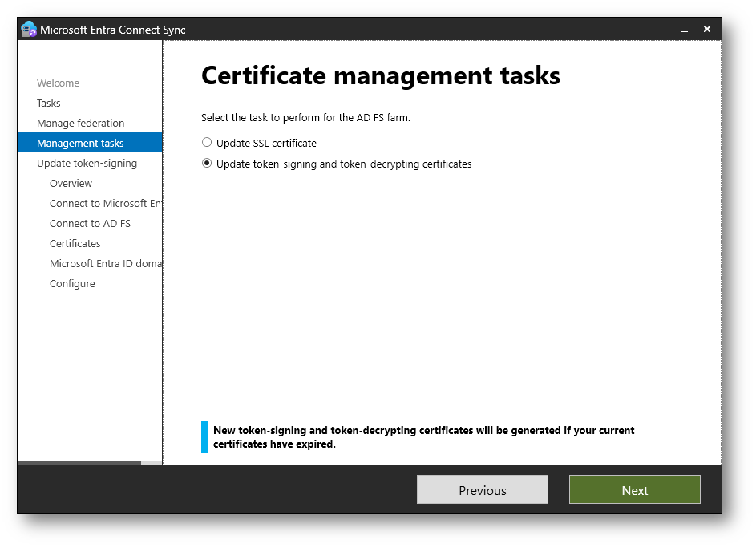Image resolution: width=756 pixels, height=548 pixels.
Task: Click the blue info note about expired certificates
Action: click(x=423, y=436)
